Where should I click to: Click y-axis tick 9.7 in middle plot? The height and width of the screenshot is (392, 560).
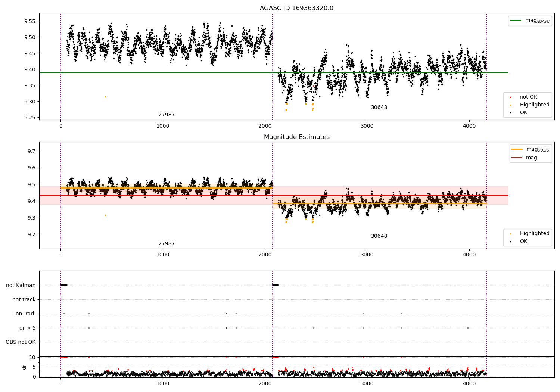click(x=31, y=151)
